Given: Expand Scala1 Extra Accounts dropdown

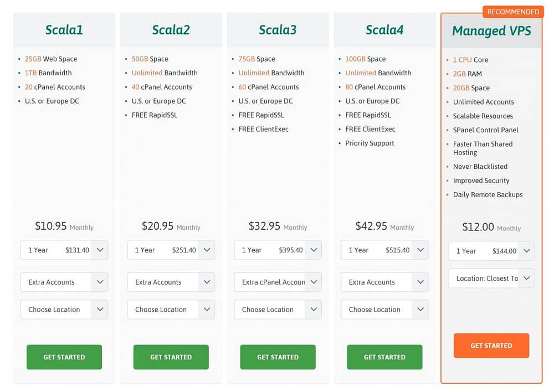Looking at the screenshot, I should pos(64,282).
